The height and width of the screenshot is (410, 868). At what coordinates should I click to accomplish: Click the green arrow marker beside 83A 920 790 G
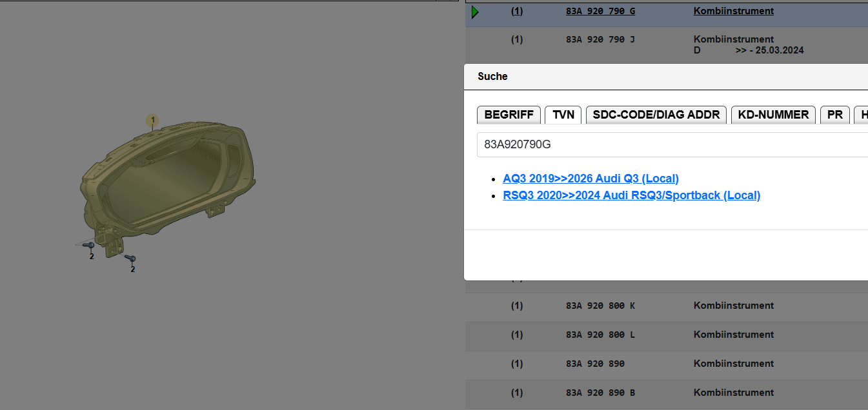tap(475, 12)
